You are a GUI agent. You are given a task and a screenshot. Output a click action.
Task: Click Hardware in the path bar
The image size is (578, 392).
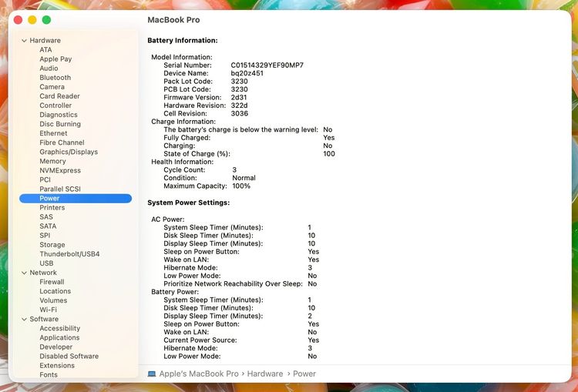(265, 374)
